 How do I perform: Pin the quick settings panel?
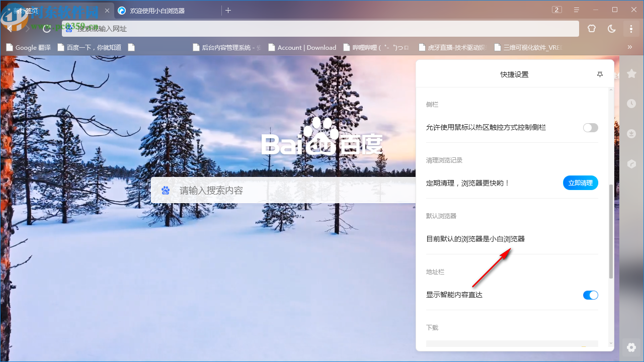[600, 74]
